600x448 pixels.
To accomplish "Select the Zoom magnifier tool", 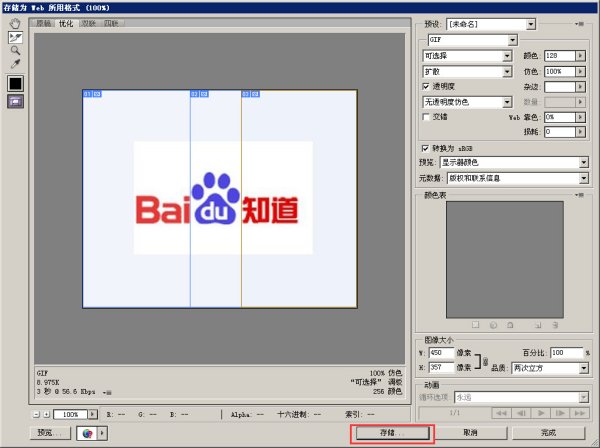I will coord(15,51).
